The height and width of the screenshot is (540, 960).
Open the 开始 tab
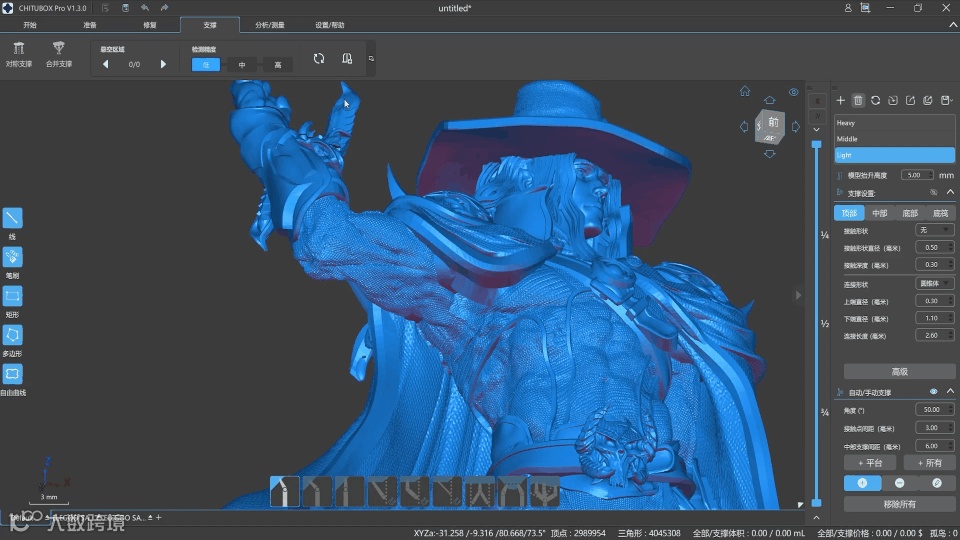click(30, 25)
